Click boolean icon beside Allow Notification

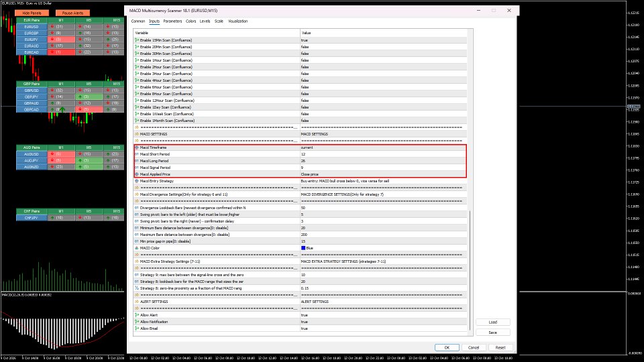pyautogui.click(x=137, y=322)
